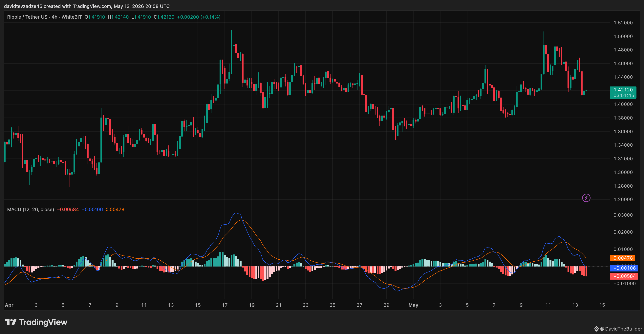The height and width of the screenshot is (334, 644).
Task: Click the TradingView wordmark text
Action: point(43,322)
